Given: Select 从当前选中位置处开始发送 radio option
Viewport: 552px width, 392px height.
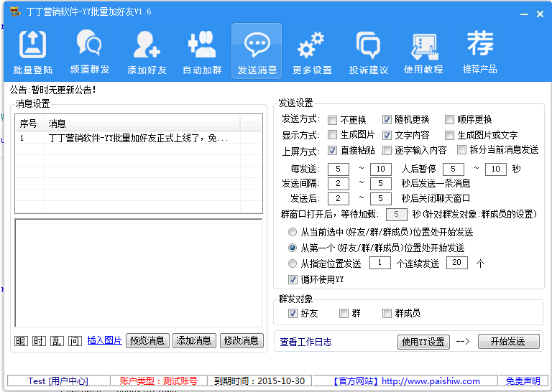Looking at the screenshot, I should click(293, 232).
